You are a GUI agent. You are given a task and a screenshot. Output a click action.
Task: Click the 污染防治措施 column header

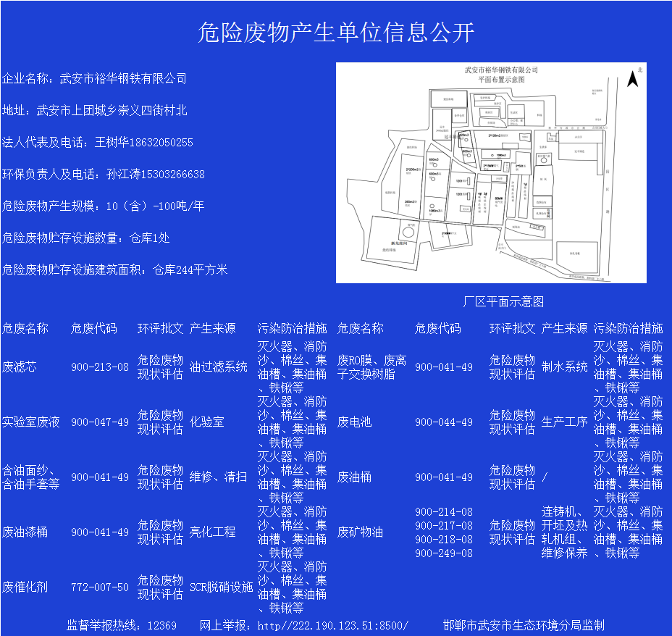(292, 327)
